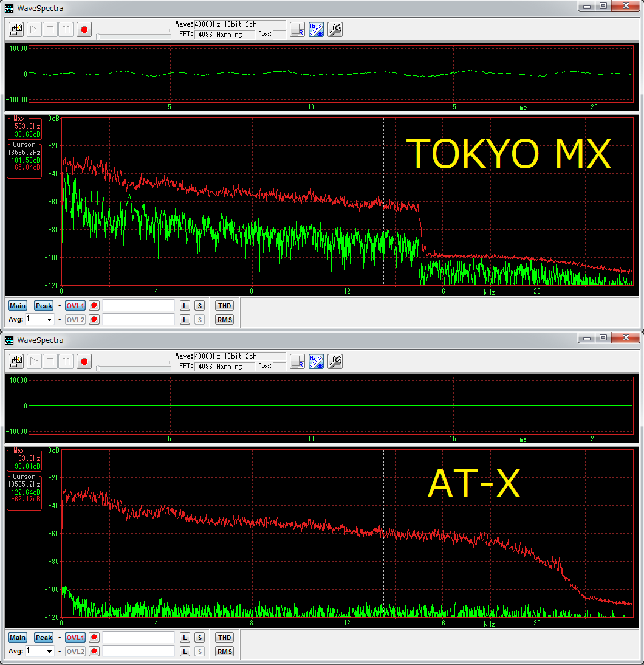The height and width of the screenshot is (665, 644).
Task: Toggle OVL1 overlay in AT-X window
Action: [75, 638]
